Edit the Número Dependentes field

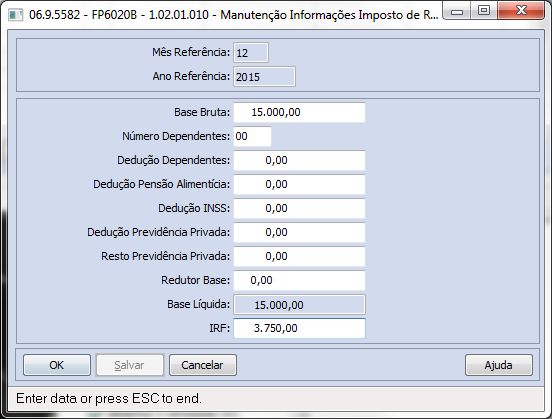(252, 136)
